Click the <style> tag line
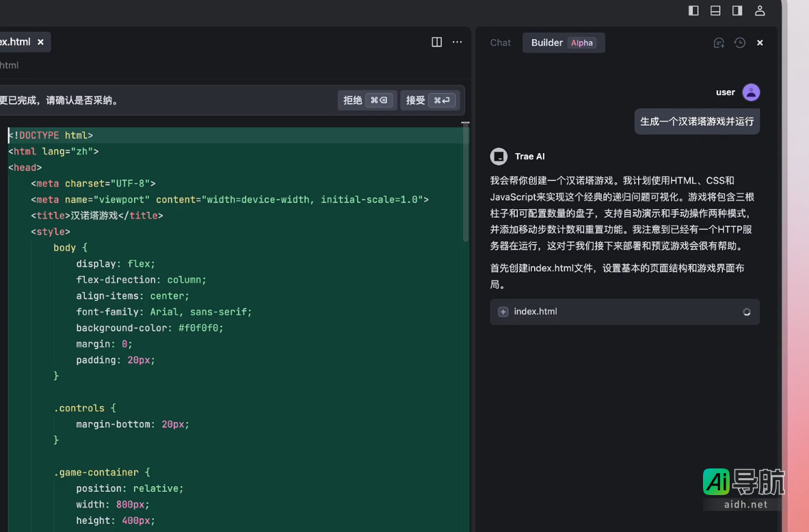 [51, 232]
